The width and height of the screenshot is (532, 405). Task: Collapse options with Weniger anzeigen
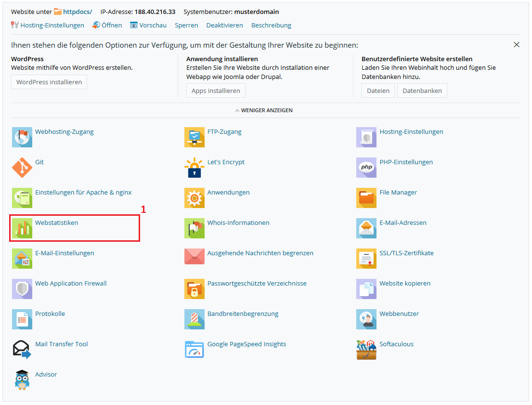coord(264,110)
